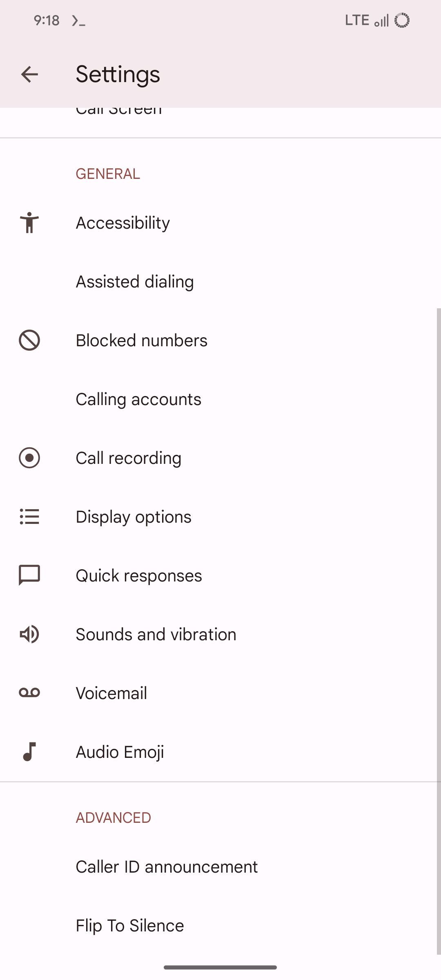Tap the Blocked numbers prohibition icon
The image size is (441, 980).
(29, 340)
